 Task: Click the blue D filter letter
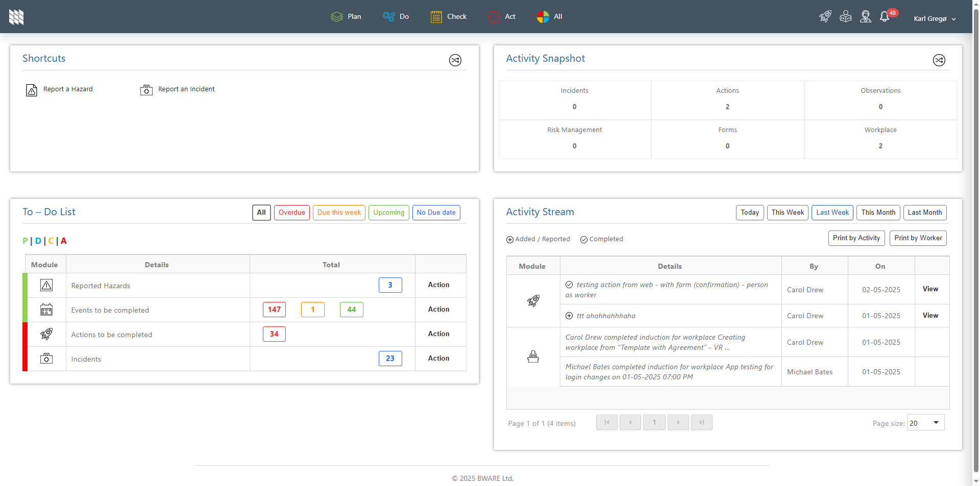[x=38, y=241]
